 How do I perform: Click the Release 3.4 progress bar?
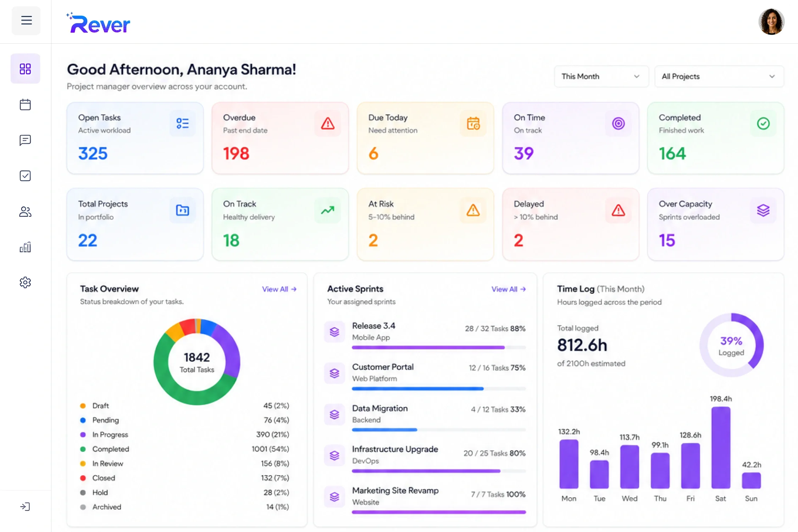(x=439, y=348)
